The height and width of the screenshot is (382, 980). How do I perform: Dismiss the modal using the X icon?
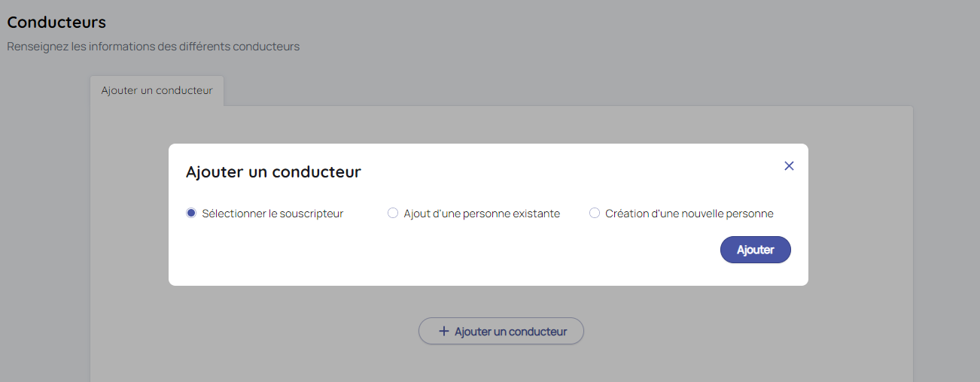789,166
